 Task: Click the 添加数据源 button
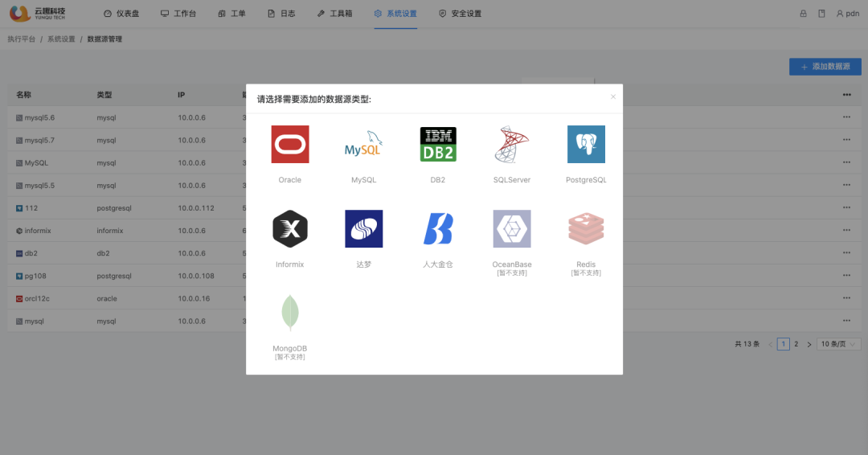[x=825, y=67]
